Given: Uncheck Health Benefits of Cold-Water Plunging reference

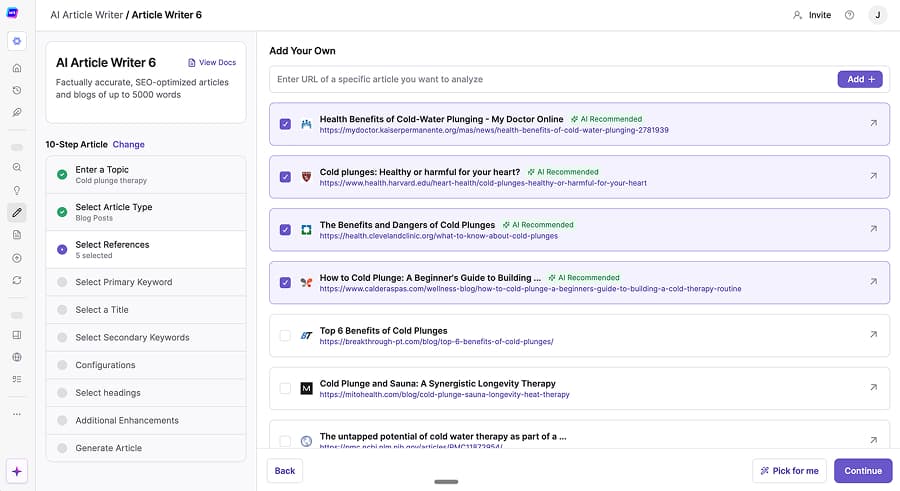Looking at the screenshot, I should coord(285,124).
